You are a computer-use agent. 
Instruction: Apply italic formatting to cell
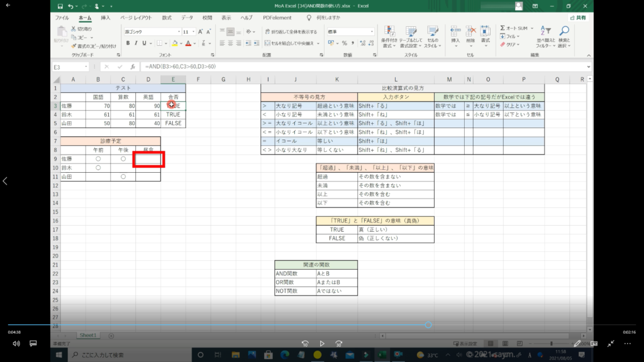pyautogui.click(x=136, y=43)
